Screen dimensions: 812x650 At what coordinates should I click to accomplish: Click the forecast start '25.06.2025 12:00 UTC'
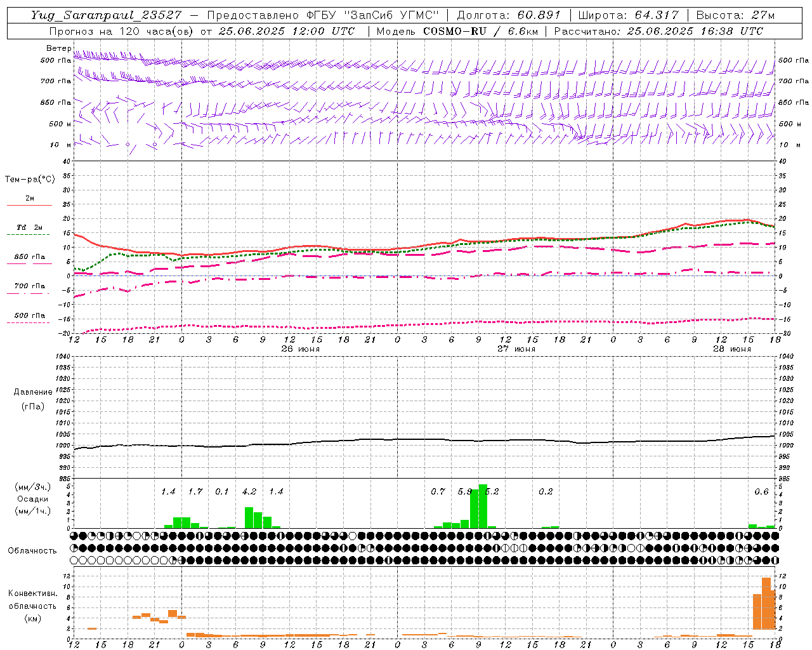pos(287,31)
